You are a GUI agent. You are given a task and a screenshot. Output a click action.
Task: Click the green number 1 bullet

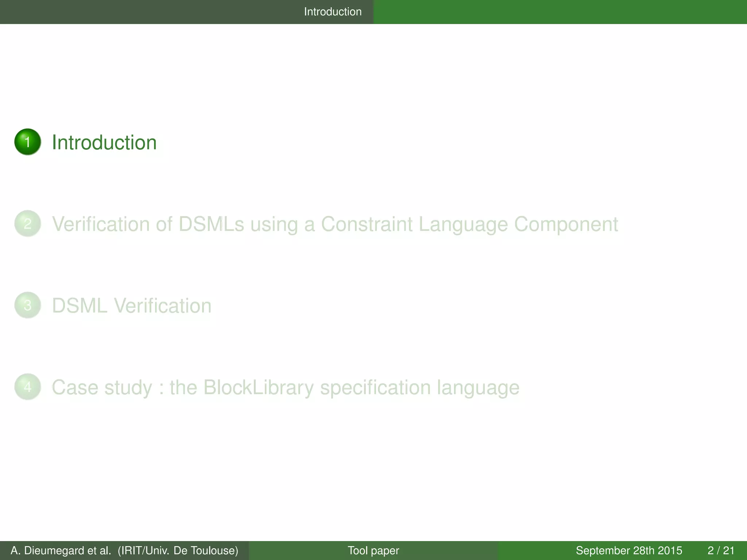(27, 142)
